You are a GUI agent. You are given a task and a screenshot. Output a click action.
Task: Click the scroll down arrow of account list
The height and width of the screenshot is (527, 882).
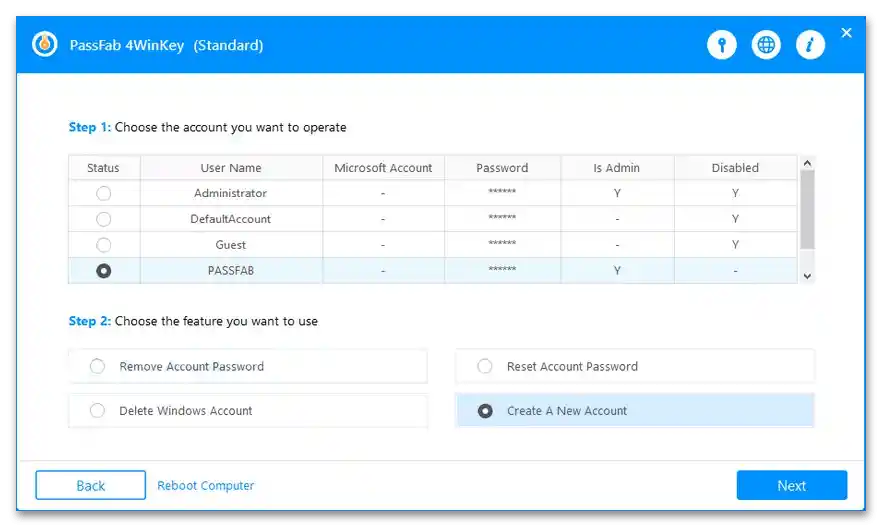click(x=807, y=276)
